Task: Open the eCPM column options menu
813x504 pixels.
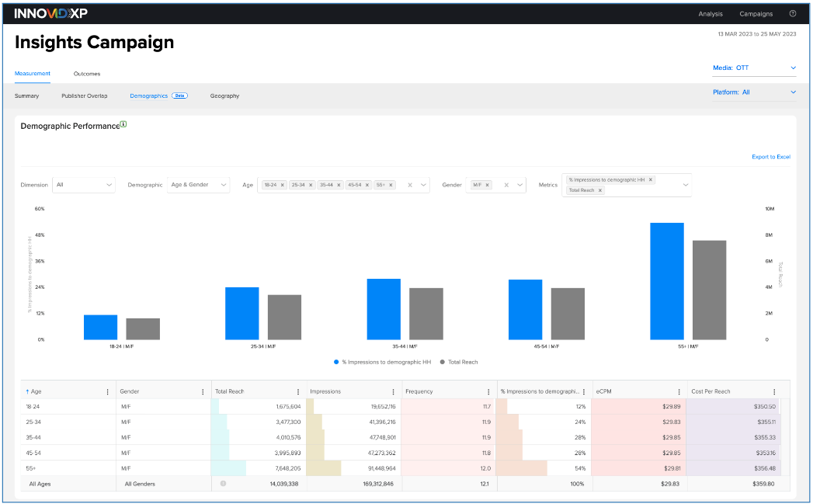Action: (x=679, y=391)
